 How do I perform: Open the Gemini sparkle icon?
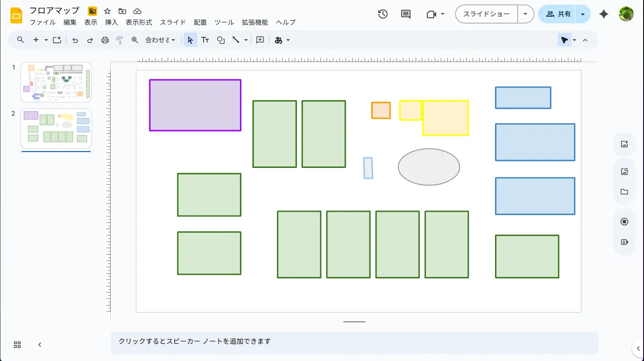[603, 14]
